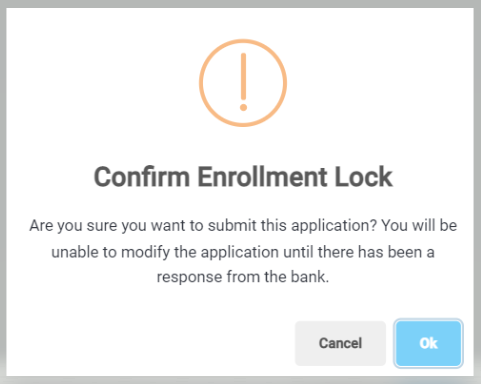
Task: Click the 'Are you sure' message line
Action: [x=243, y=226]
